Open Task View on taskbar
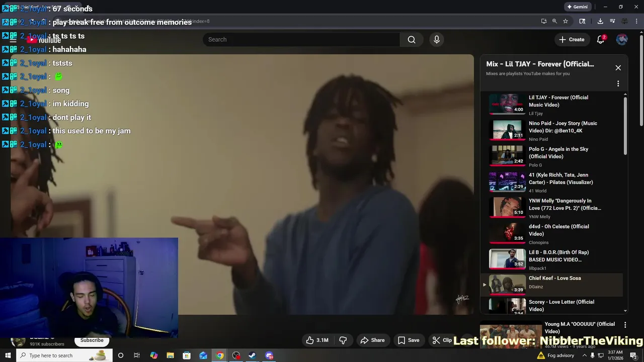This screenshot has height=362, width=644. coord(136,355)
